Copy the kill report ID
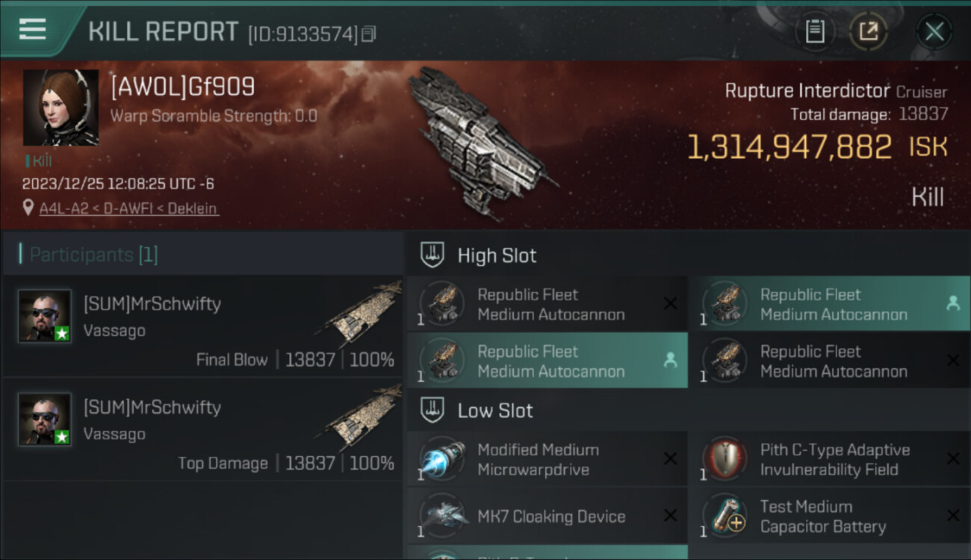This screenshot has height=560, width=971. pyautogui.click(x=369, y=34)
